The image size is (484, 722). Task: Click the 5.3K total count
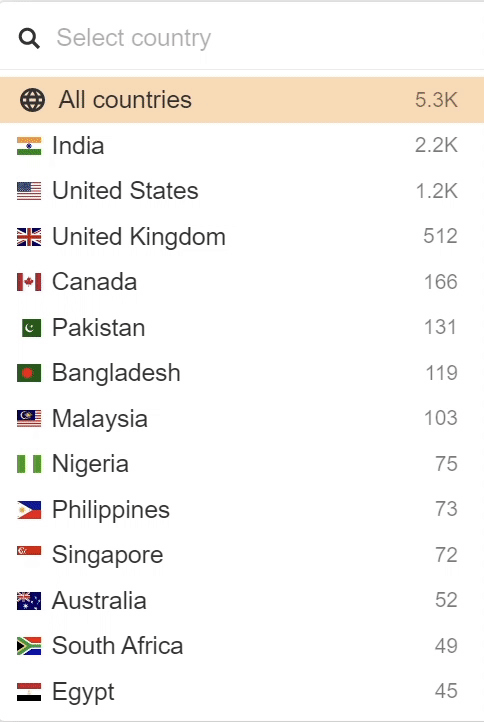[x=436, y=100]
